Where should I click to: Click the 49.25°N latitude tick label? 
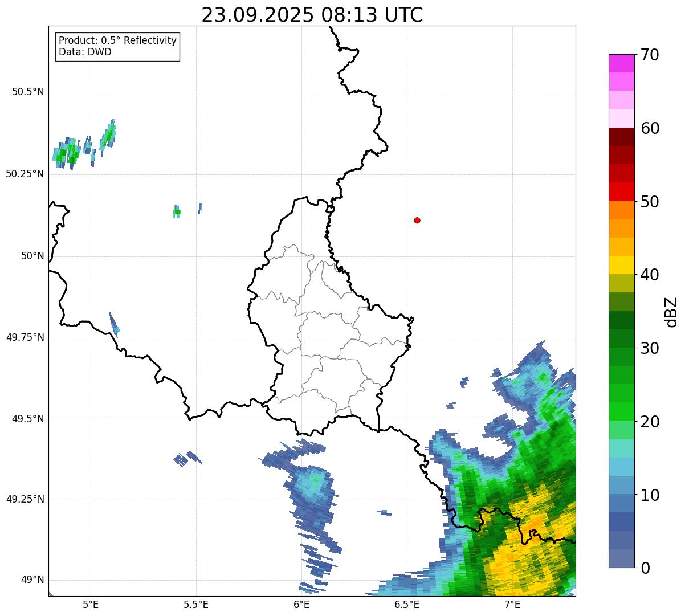25,500
